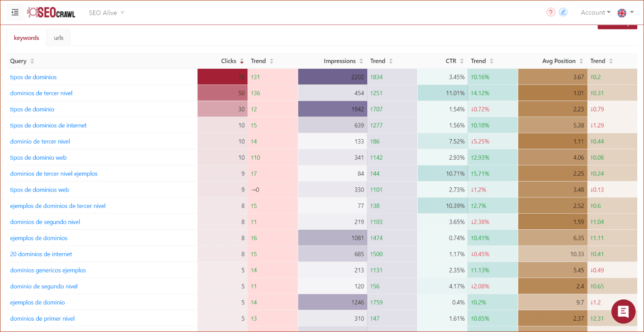Open help via the question mark icon
The image size is (644, 332).
551,12
